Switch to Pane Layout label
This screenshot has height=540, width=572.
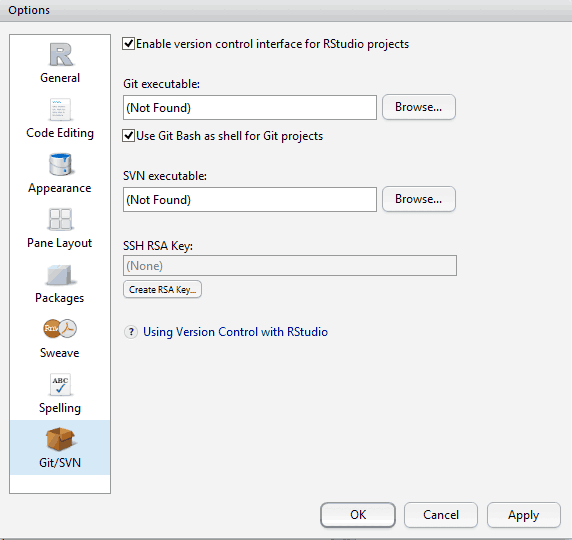tap(60, 243)
